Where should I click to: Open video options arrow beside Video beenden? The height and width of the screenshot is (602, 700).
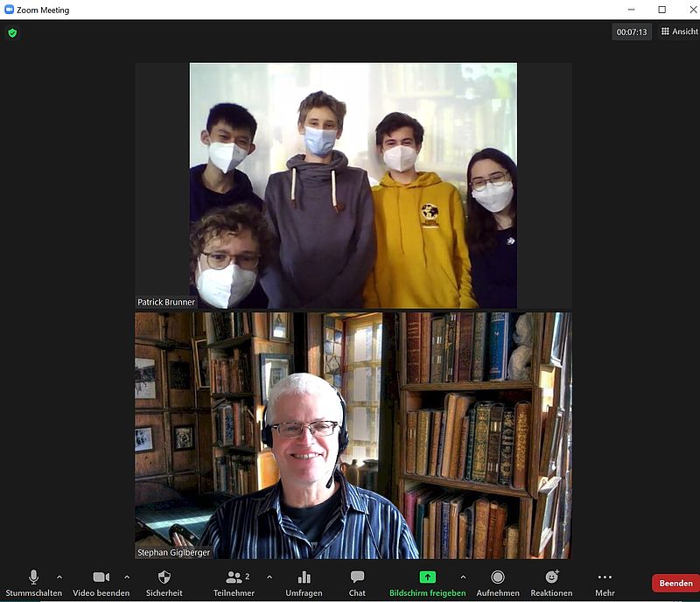[x=127, y=577]
